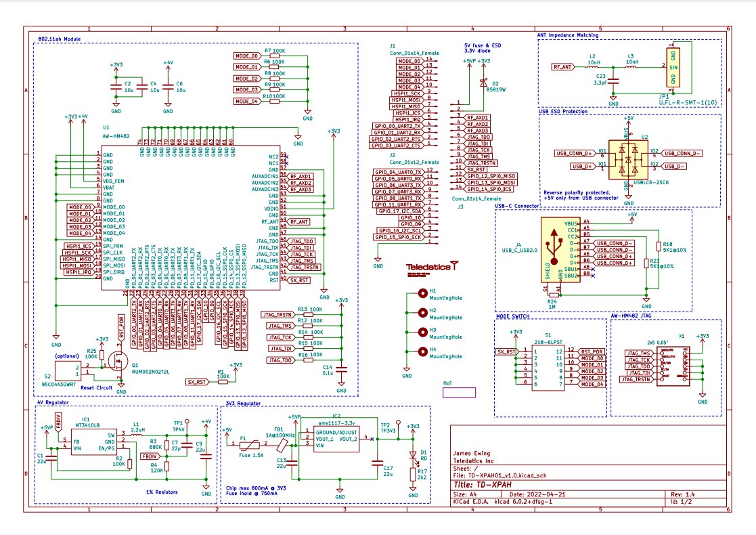This screenshot has width=756, height=535.
Task: Click the 'Rev: 1.4' field in title block
Action: click(683, 494)
